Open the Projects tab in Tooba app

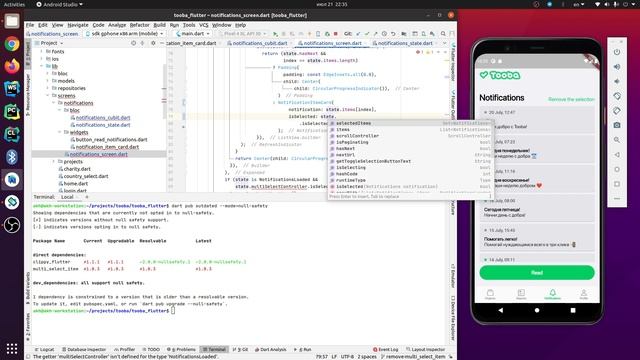click(490, 294)
